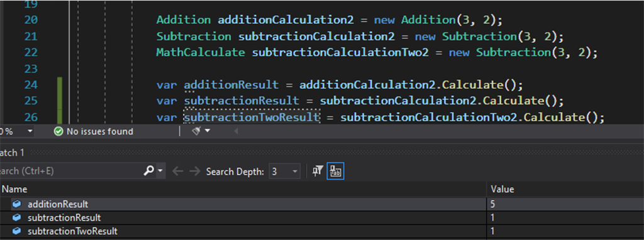Click the additionCalculation2 declaration on line 20
The image size is (644, 240).
click(x=286, y=20)
